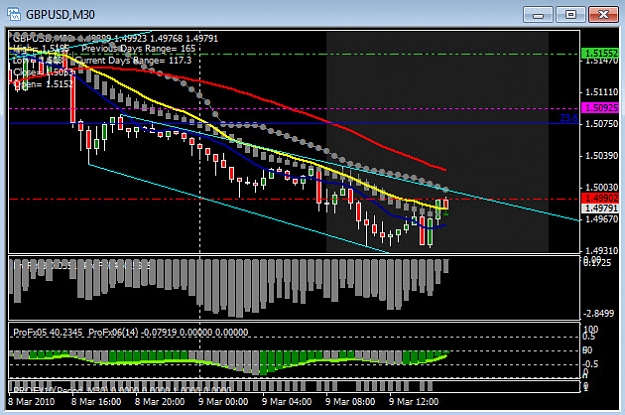Click the 8 Mar 20:00 time label
The height and width of the screenshot is (415, 625).
pos(159,401)
